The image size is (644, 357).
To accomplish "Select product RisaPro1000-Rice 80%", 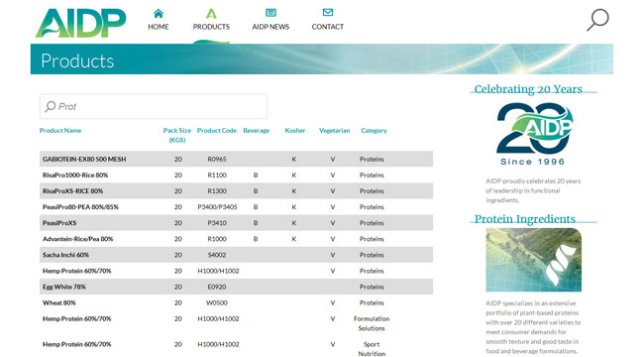I will point(75,176).
